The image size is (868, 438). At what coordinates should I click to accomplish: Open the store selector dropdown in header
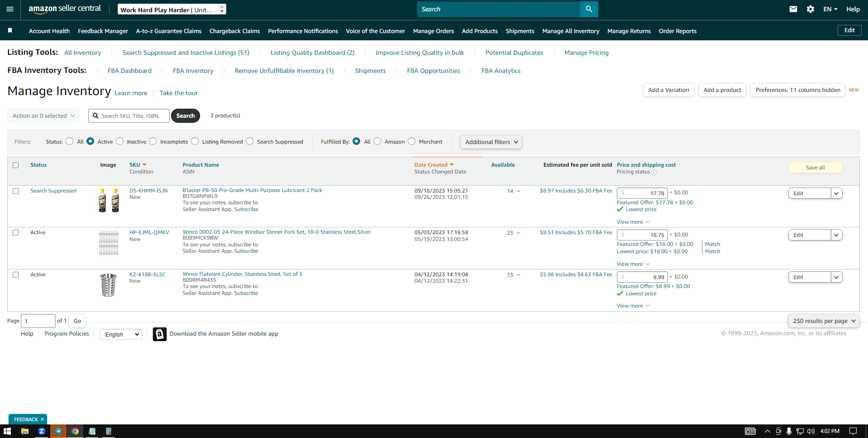(172, 10)
